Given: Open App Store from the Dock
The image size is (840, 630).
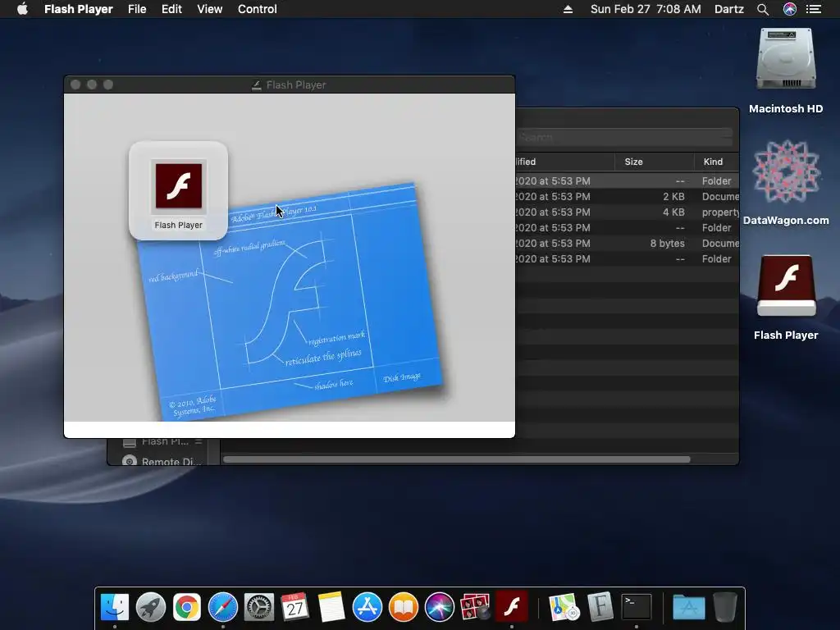Looking at the screenshot, I should pos(367,608).
